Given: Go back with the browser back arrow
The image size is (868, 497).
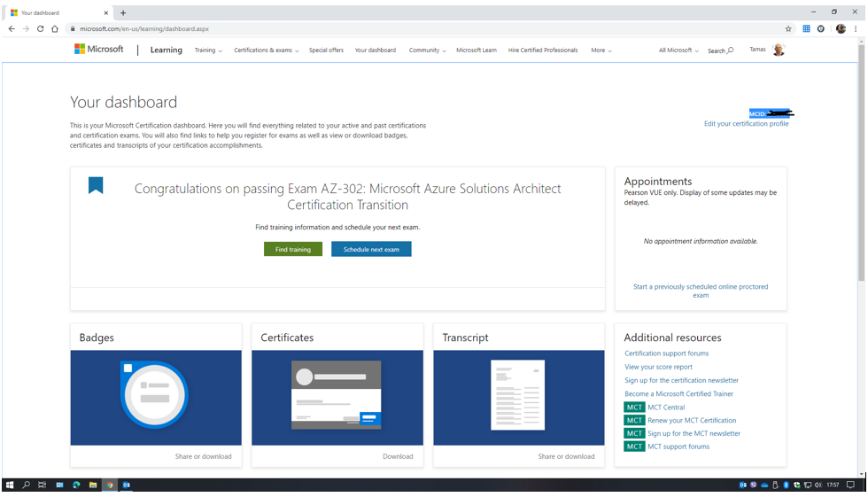Looking at the screenshot, I should tap(12, 28).
